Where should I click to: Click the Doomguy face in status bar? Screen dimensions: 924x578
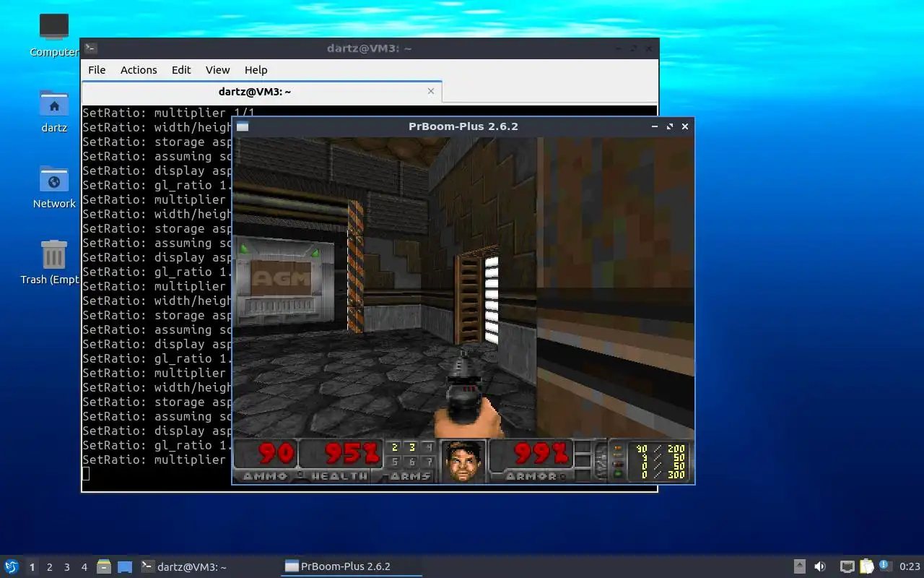point(463,461)
